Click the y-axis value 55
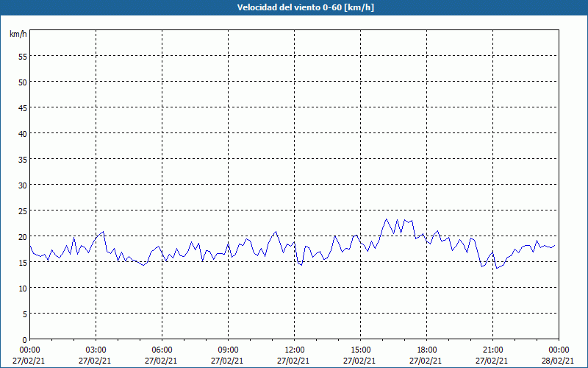Image resolution: width=588 pixels, height=368 pixels. (23, 56)
